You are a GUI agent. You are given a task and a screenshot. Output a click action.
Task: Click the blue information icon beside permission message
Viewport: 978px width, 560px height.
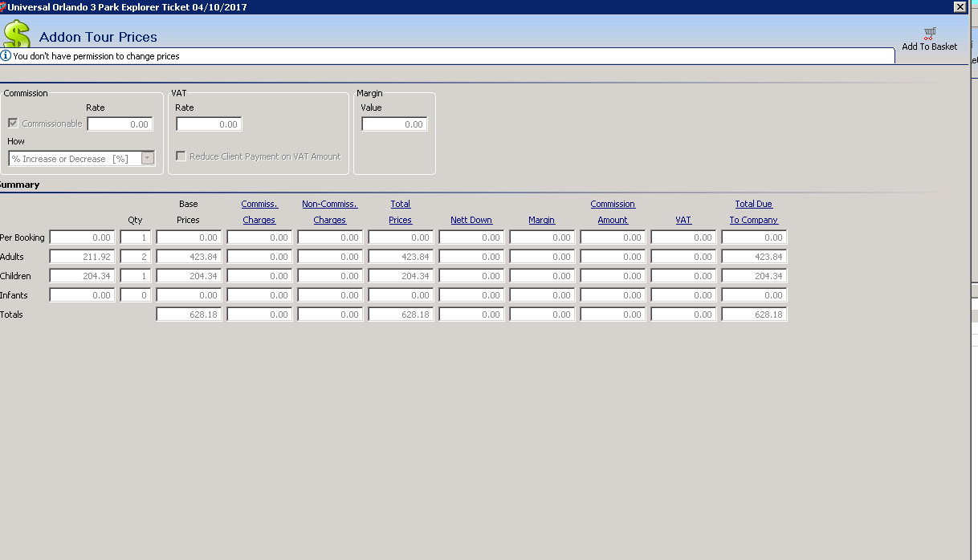[x=6, y=56]
